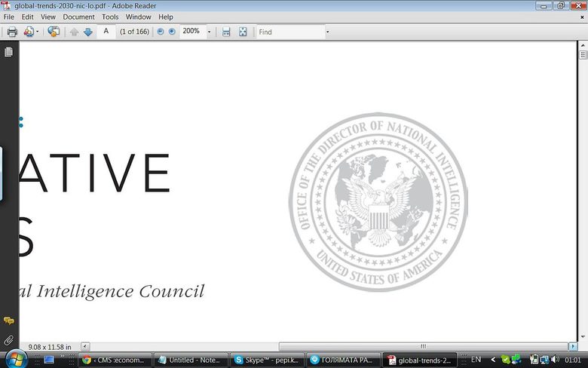Switch to ГОЛЯМАТА РА... taskbar button
Image resolution: width=588 pixels, height=368 pixels.
tap(343, 360)
